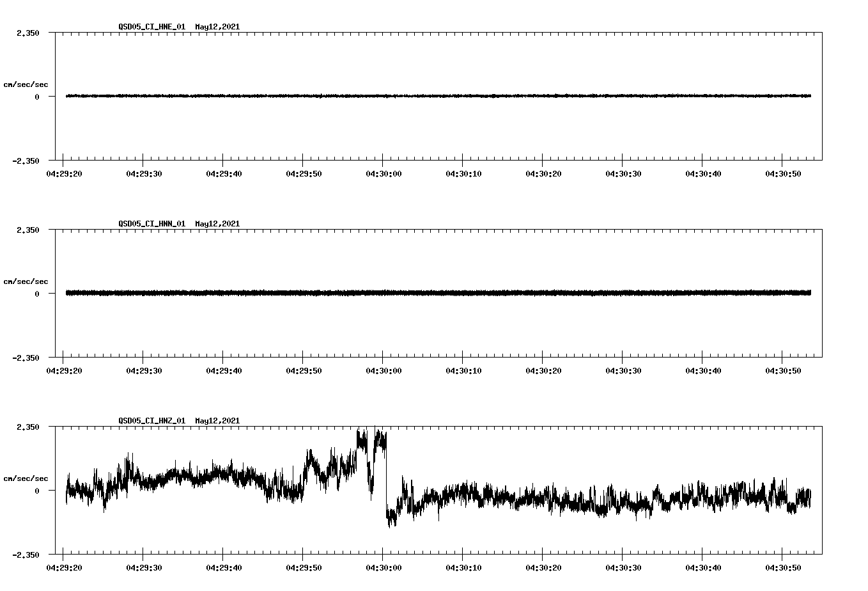The height and width of the screenshot is (591, 868).
Task: Select the QSD05_CI_HNN_01 channel label
Action: (151, 225)
